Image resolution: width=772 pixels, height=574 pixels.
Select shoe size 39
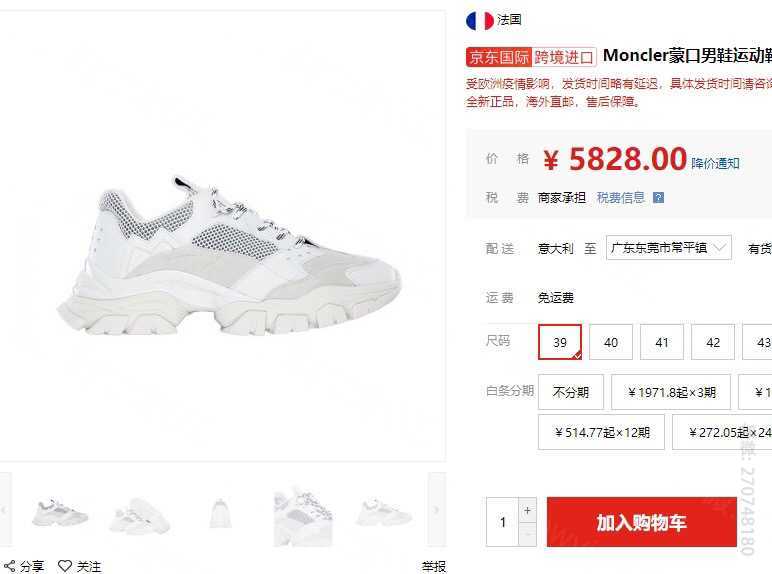click(x=560, y=342)
